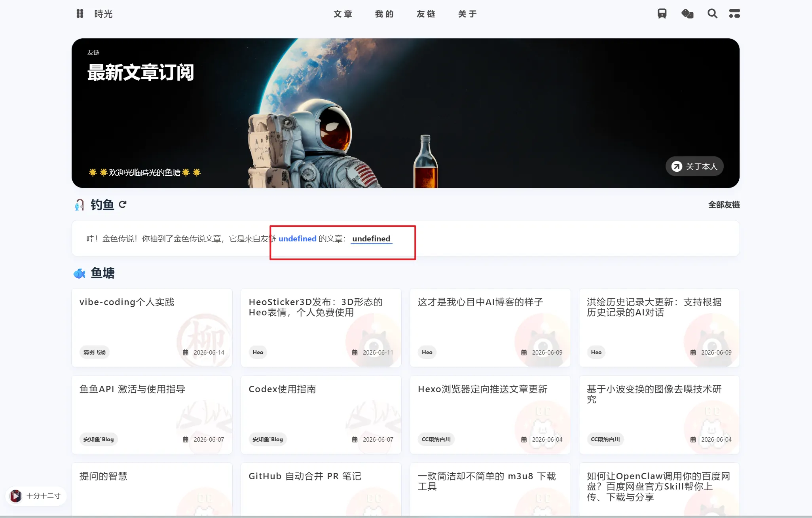
Task: Refresh the 钓鱼 random article icon
Action: tap(123, 204)
